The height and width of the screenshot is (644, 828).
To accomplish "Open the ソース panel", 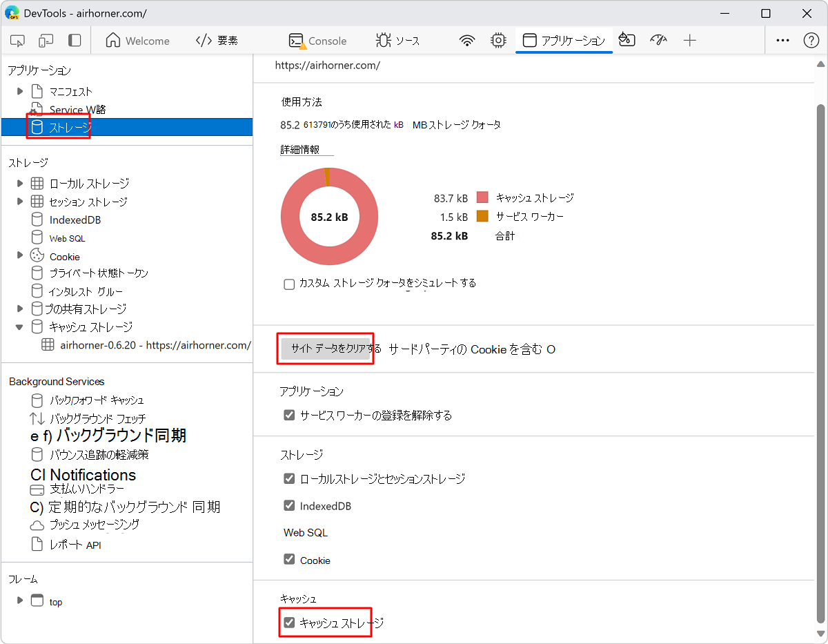I will 398,41.
